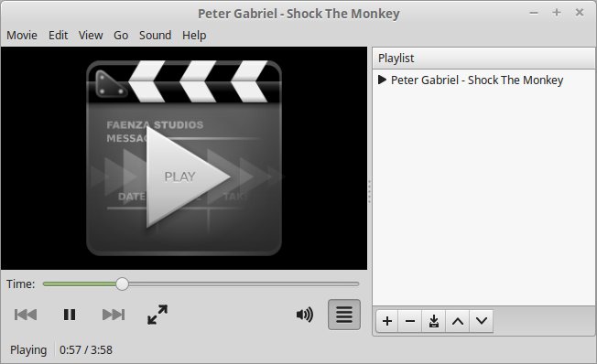Skip to the previous track
597x364 pixels.
coord(26,315)
